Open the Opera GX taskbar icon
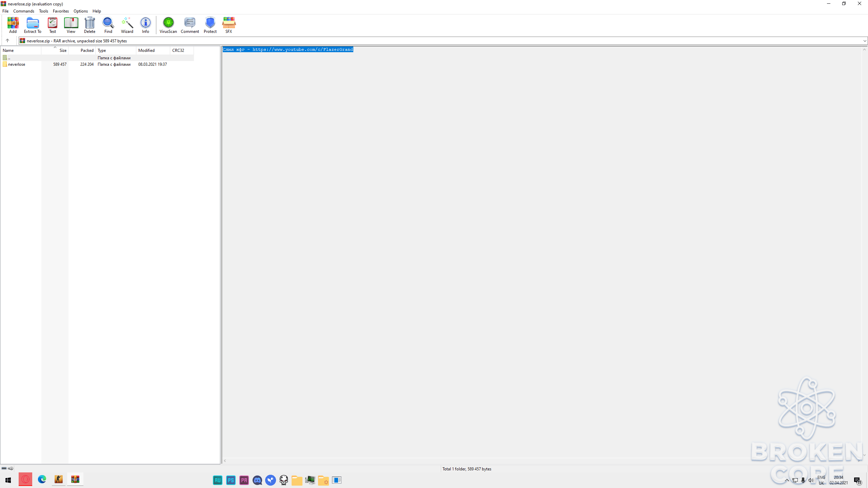 pos(25,479)
